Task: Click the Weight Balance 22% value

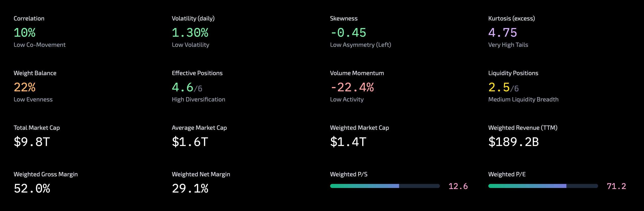Action: (x=25, y=87)
